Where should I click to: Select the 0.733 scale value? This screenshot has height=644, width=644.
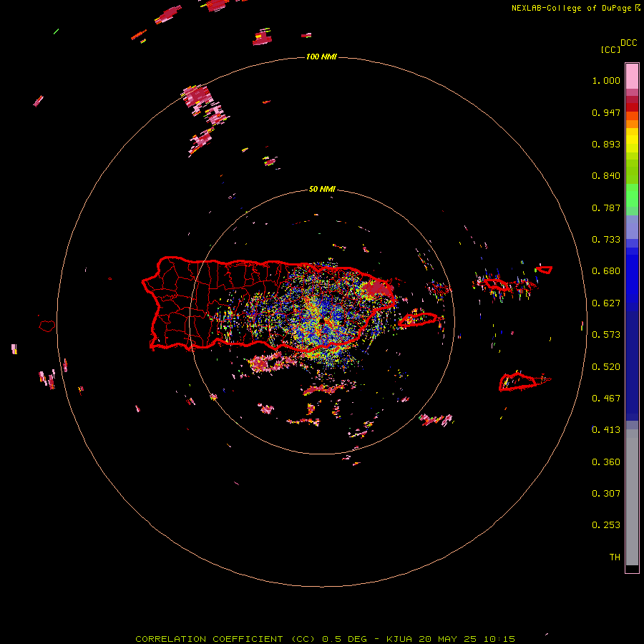pyautogui.click(x=606, y=240)
